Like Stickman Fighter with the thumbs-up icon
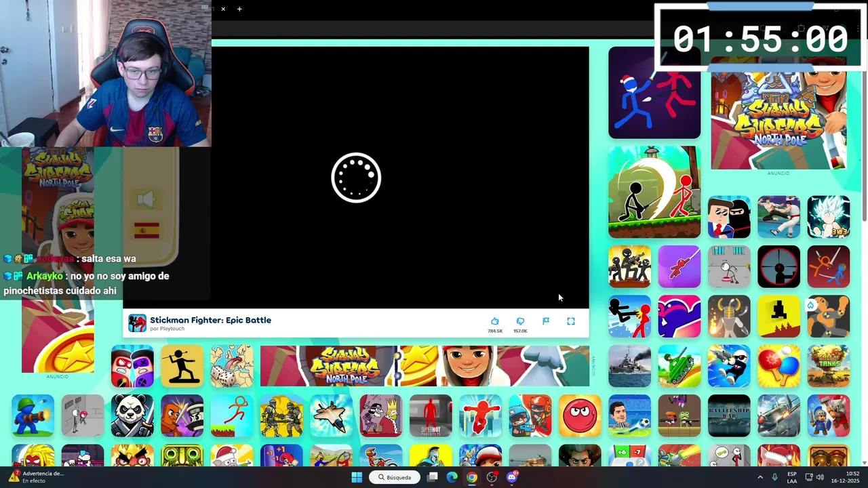 (x=495, y=321)
